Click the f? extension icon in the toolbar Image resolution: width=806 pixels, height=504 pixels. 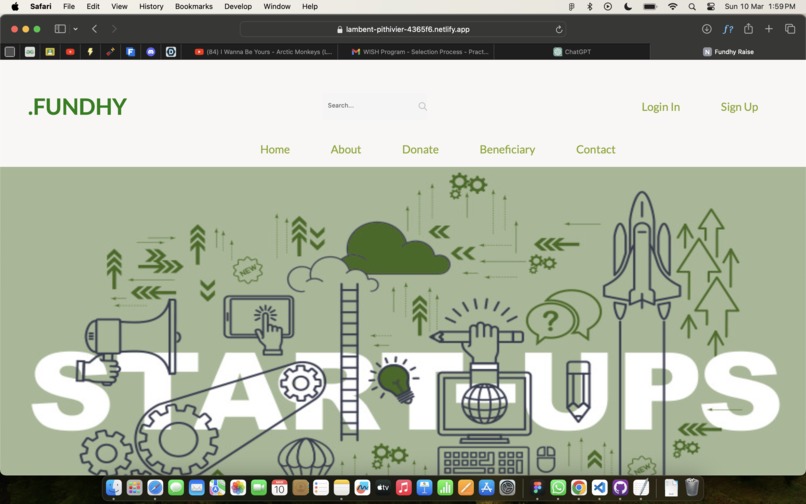[727, 29]
